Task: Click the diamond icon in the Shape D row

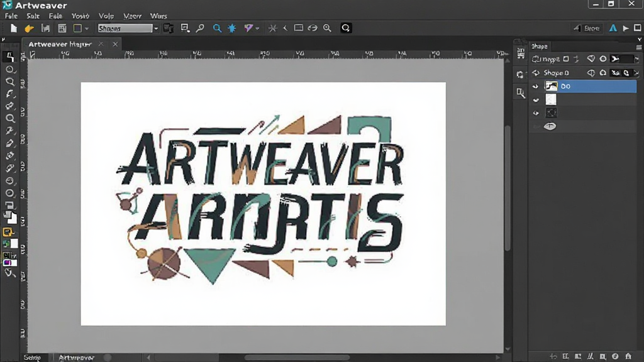Action: (591, 73)
